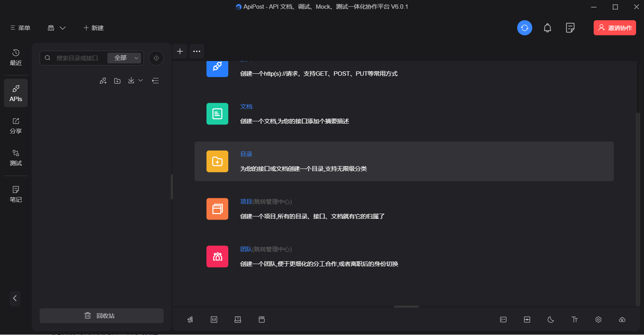Open the tab more-options ellipsis
The width and height of the screenshot is (644, 335).
(x=197, y=51)
